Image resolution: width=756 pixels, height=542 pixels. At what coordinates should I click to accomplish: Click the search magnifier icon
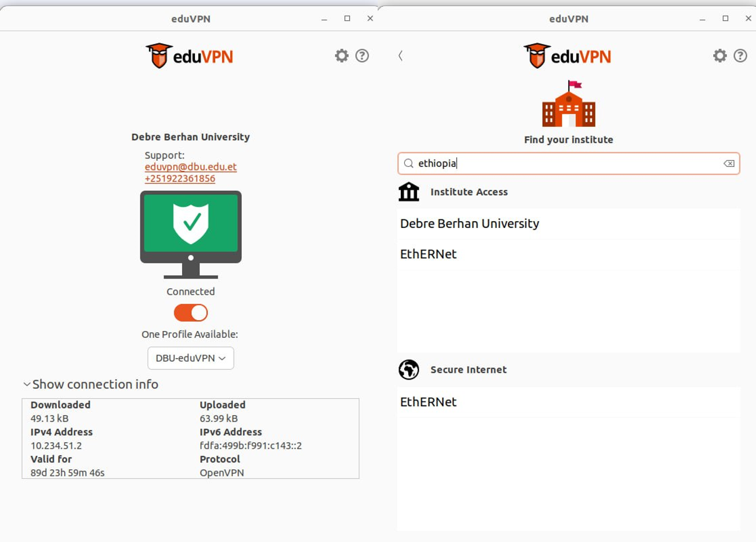tap(409, 164)
